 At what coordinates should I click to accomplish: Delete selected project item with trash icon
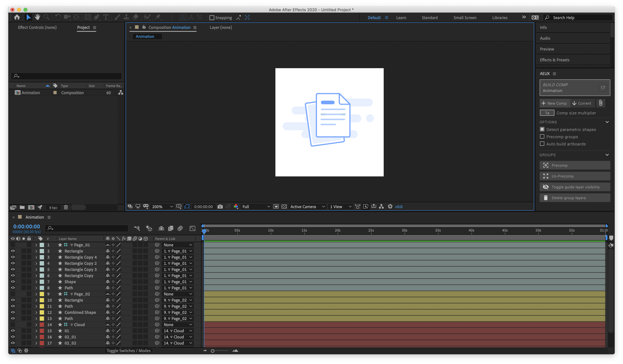66,207
